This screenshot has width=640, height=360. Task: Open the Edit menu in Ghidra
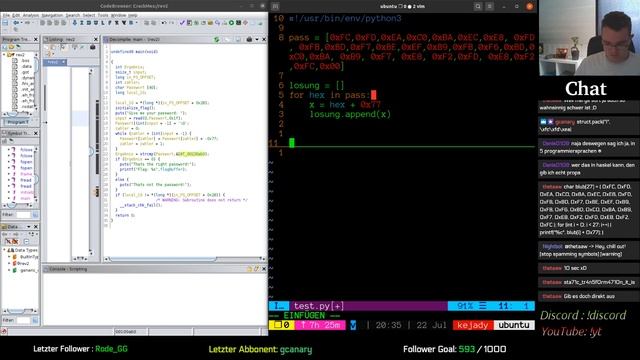[x=16, y=15]
